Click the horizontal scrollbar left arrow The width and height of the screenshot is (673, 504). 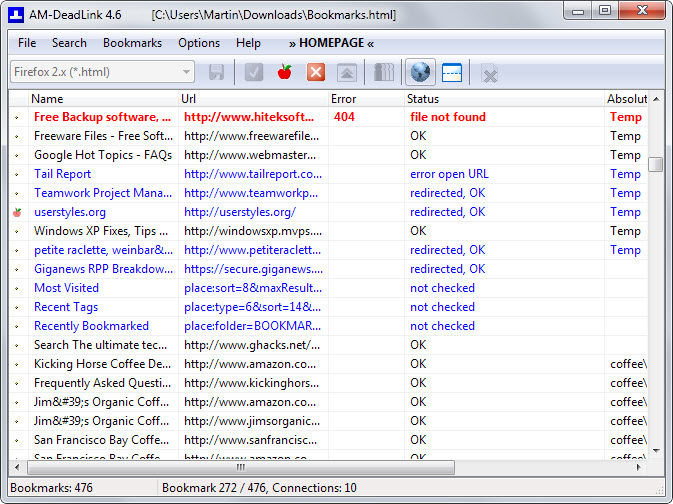pyautogui.click(x=17, y=467)
